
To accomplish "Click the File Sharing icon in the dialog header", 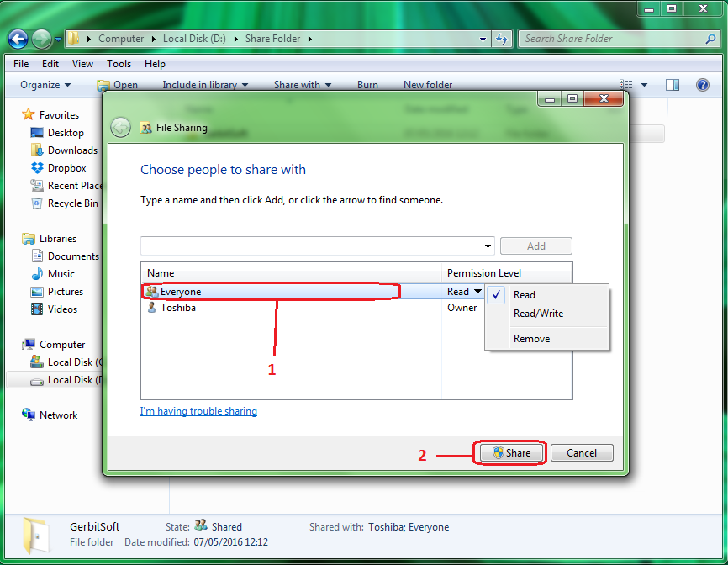I will pos(145,128).
